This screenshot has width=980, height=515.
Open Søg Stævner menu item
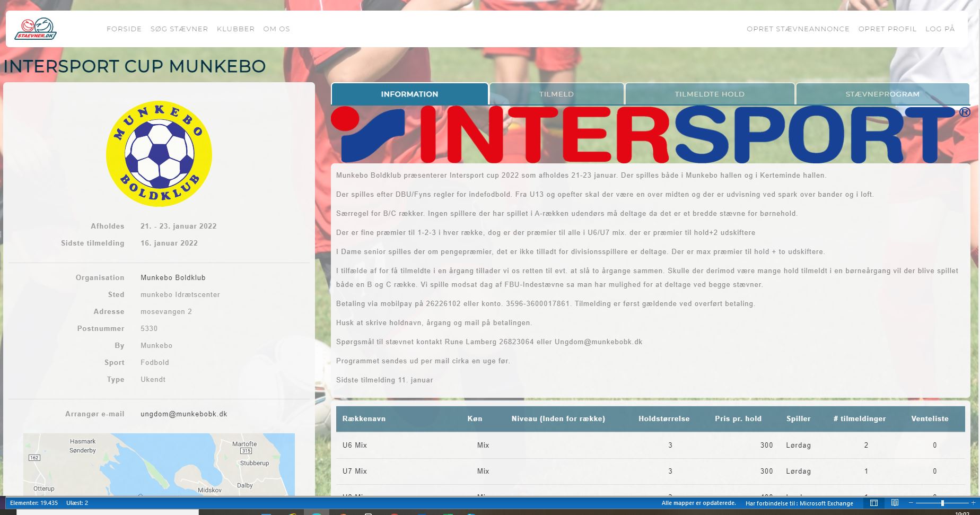coord(179,29)
